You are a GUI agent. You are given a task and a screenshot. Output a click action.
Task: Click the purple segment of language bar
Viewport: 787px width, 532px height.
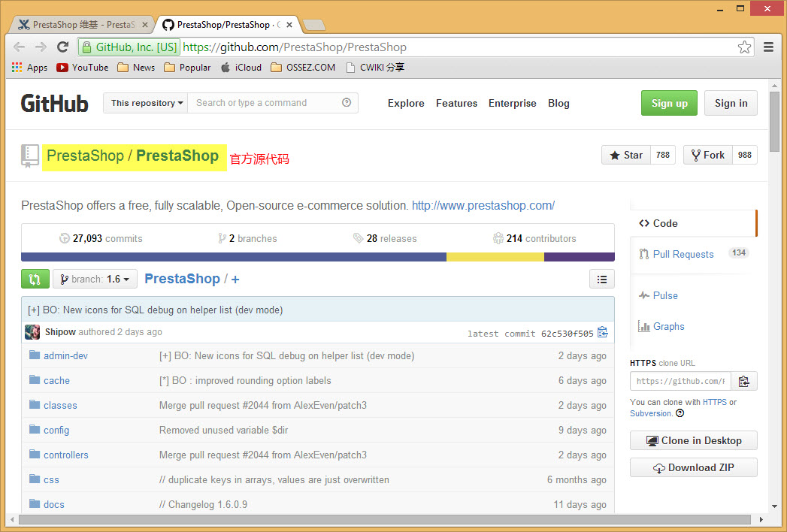[x=580, y=257]
